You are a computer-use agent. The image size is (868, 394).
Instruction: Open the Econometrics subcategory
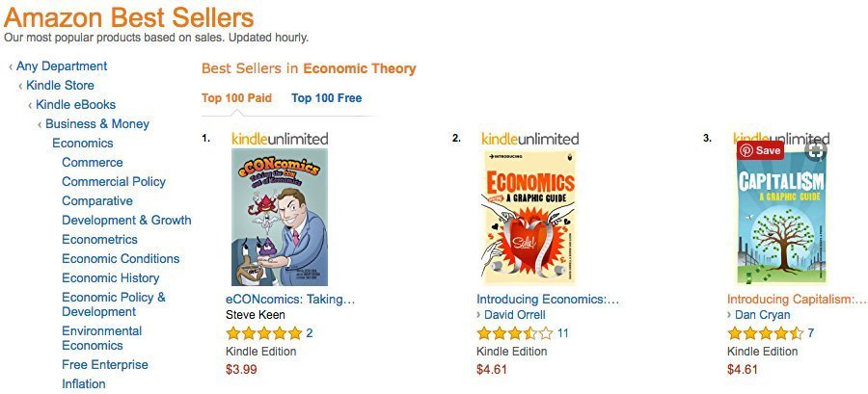click(99, 240)
